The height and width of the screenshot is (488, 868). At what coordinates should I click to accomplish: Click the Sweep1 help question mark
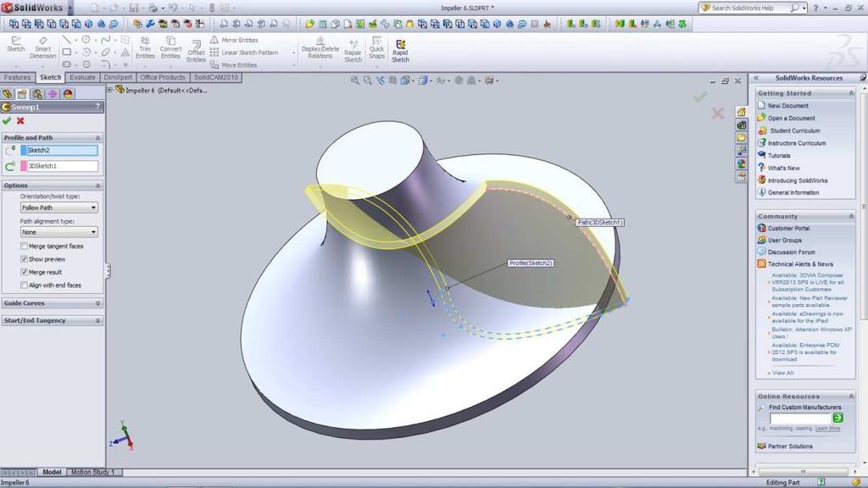tap(97, 107)
